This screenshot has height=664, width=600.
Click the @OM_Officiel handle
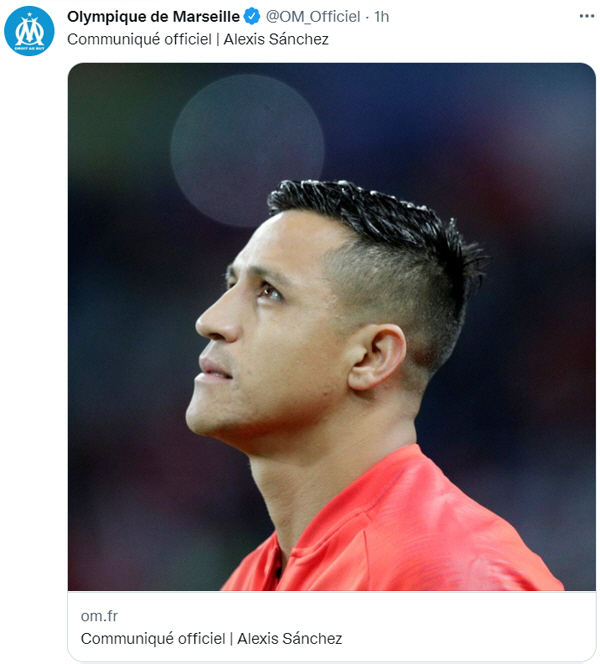click(312, 17)
